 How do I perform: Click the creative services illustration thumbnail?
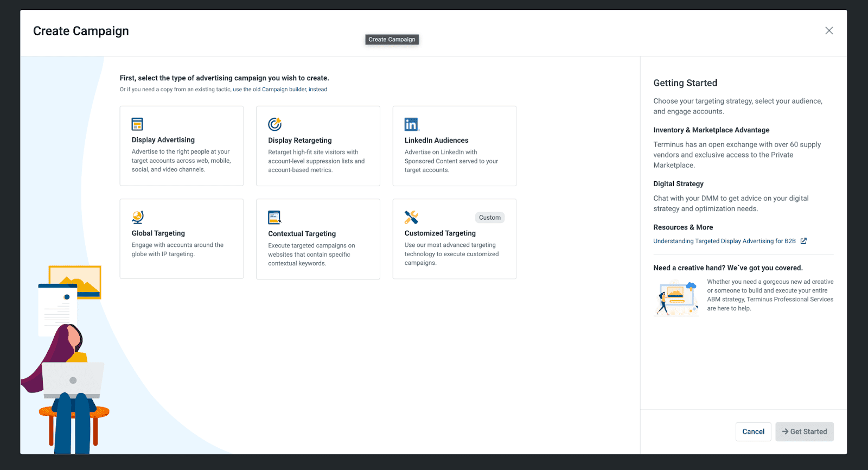click(x=676, y=297)
